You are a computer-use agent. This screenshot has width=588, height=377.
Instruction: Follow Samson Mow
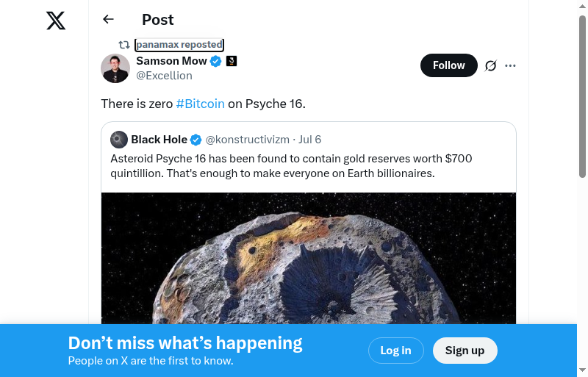coord(448,65)
